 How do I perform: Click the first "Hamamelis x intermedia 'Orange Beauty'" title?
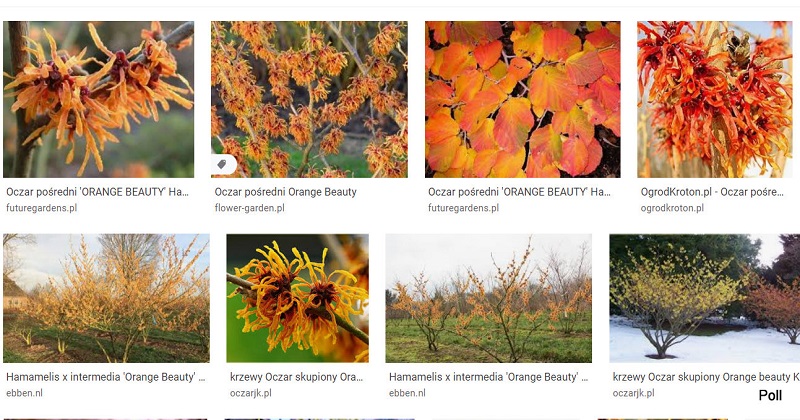(106, 377)
